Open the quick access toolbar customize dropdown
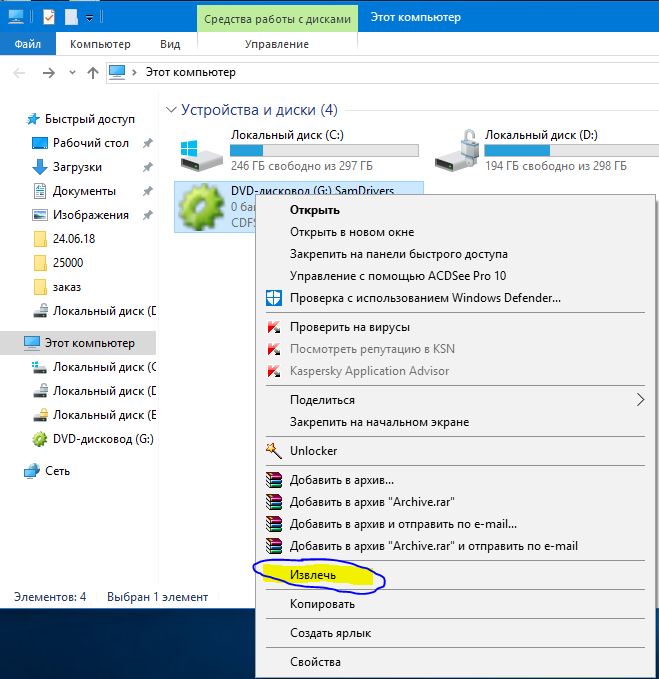The height and width of the screenshot is (679, 659). (89, 18)
